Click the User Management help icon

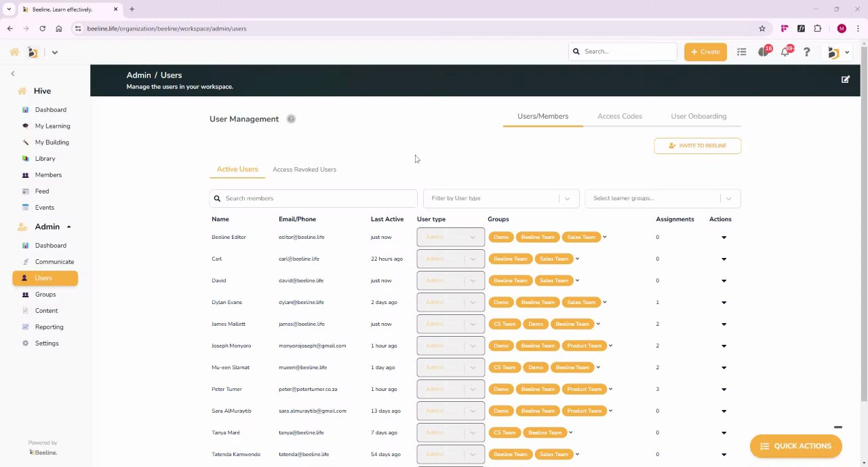click(291, 119)
